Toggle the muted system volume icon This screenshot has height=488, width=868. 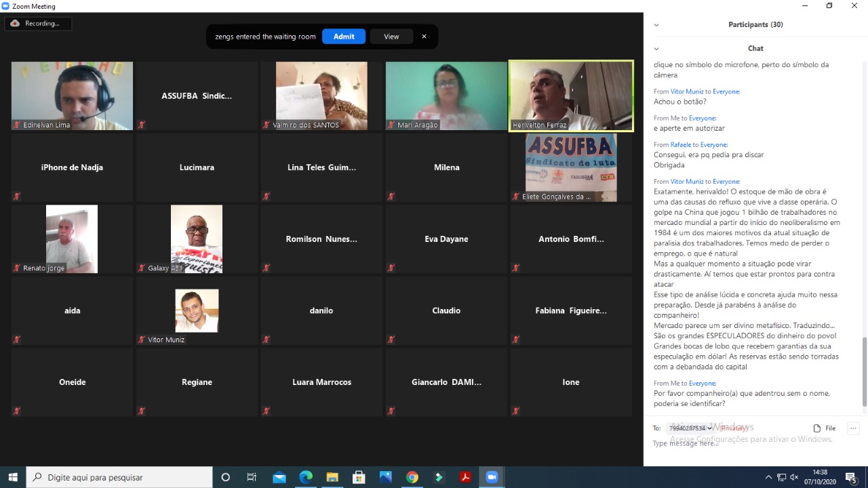(x=794, y=477)
